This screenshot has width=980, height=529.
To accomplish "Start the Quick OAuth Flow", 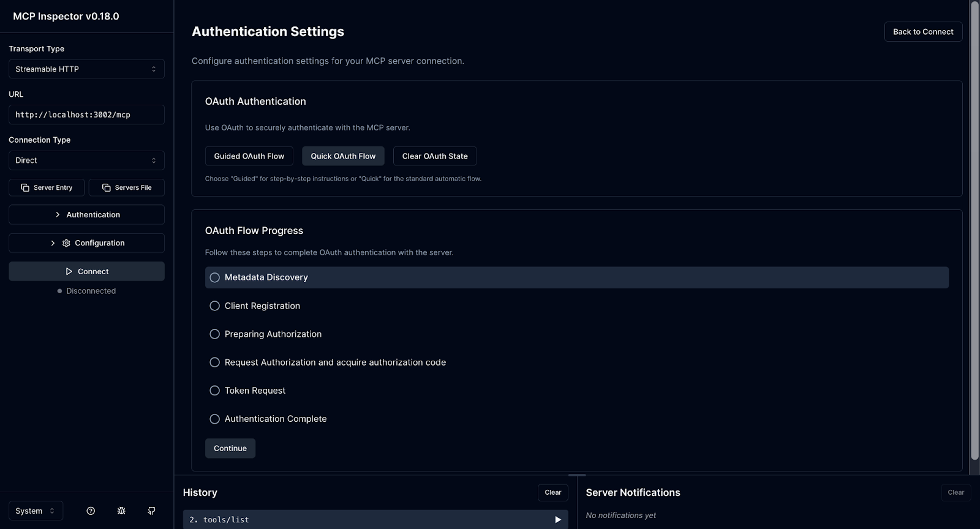I will 343,156.
